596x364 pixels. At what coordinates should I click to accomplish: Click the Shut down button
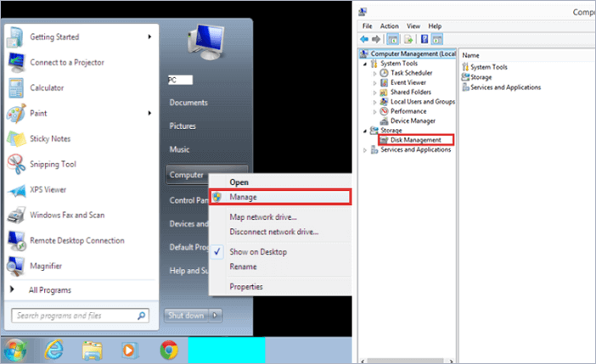pyautogui.click(x=186, y=316)
